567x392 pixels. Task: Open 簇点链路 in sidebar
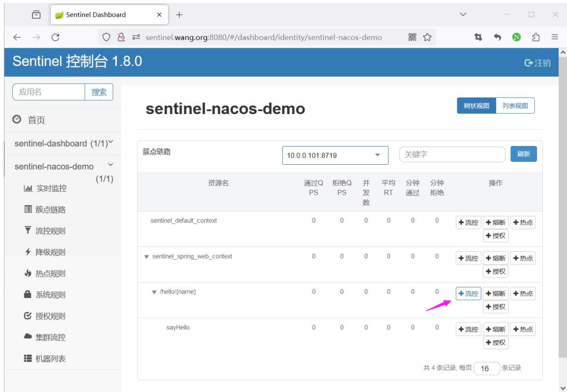point(45,210)
